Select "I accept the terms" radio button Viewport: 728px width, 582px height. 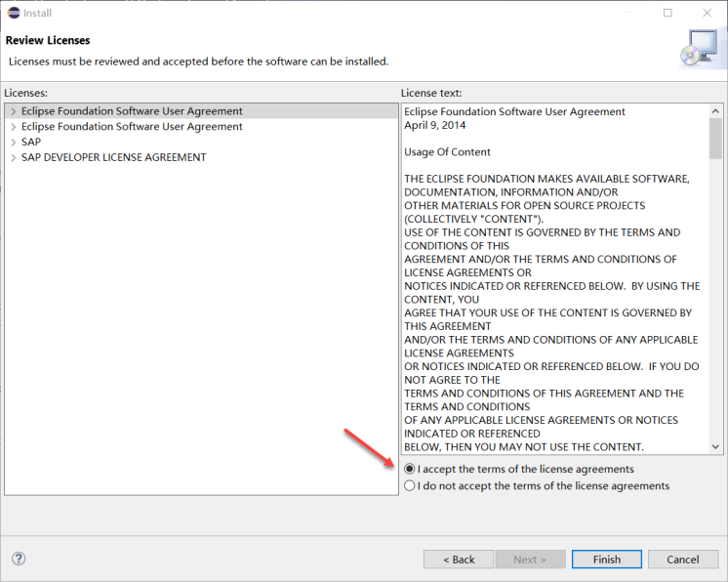pos(409,469)
